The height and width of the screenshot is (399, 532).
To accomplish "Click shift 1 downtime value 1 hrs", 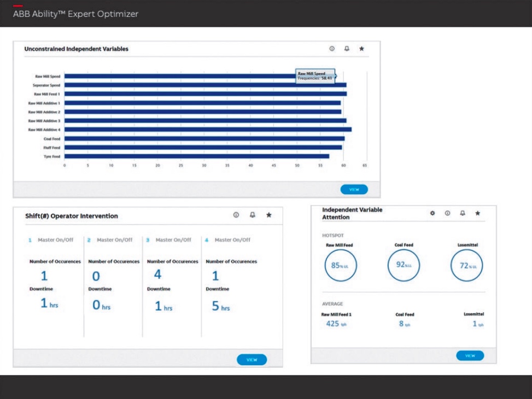I will click(49, 303).
